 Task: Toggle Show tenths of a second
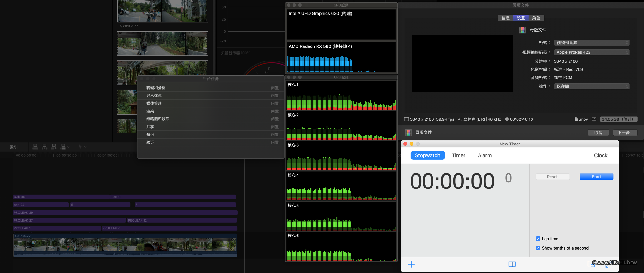tap(538, 248)
